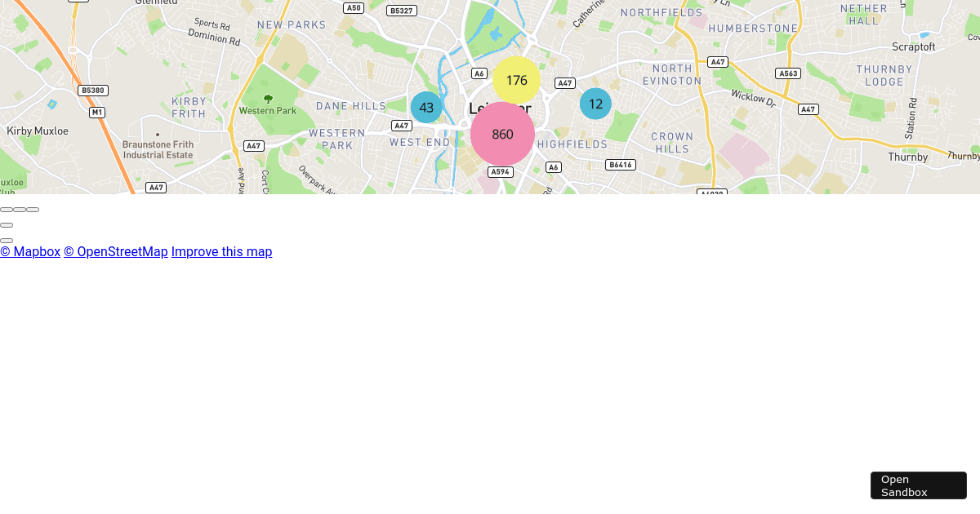The image size is (980, 514).
Task: Select the B5380 road shield
Action: (92, 90)
